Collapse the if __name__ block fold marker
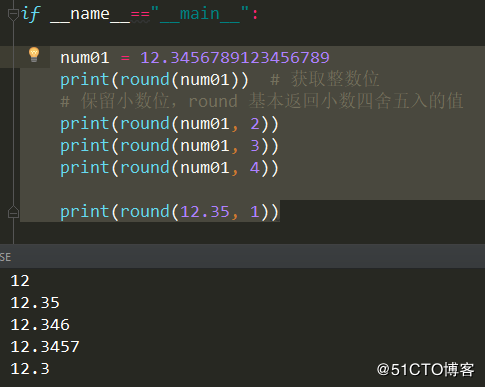The width and height of the screenshot is (485, 387). (x=13, y=15)
